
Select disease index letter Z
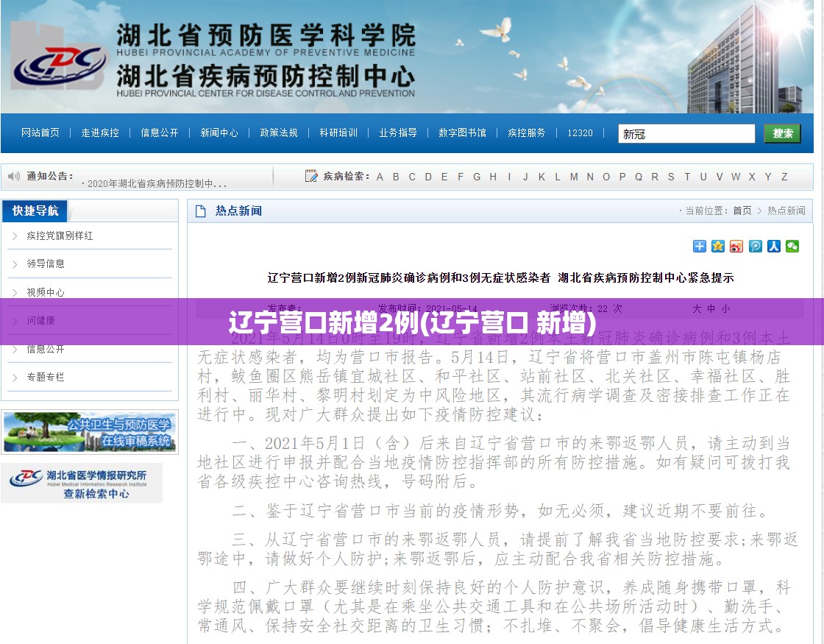click(x=784, y=177)
